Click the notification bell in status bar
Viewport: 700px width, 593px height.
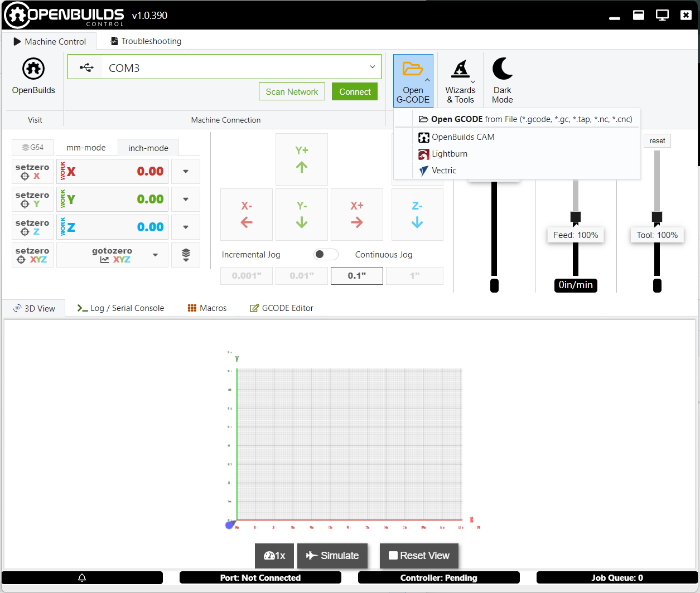(82, 577)
